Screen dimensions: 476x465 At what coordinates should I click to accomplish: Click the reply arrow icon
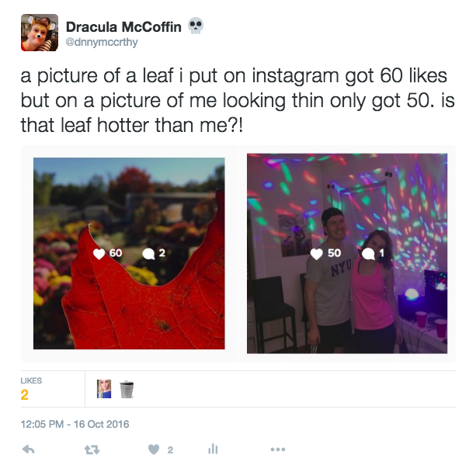pyautogui.click(x=29, y=449)
